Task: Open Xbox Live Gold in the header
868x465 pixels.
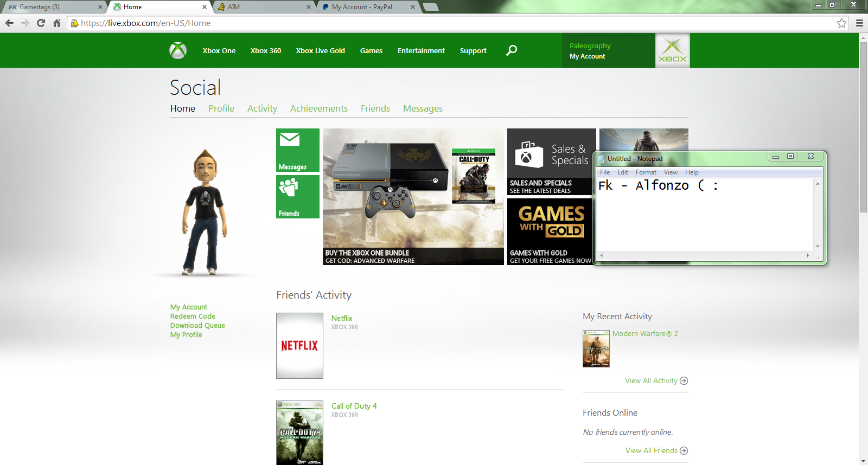Action: (x=321, y=50)
